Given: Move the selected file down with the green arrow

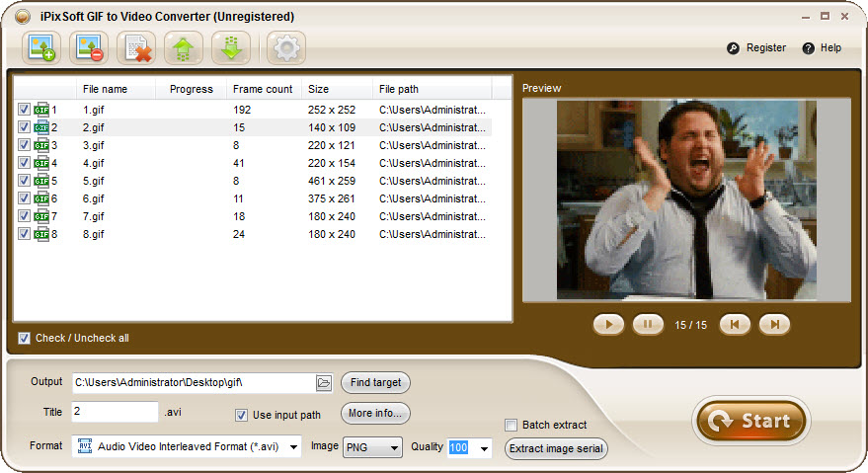Looking at the screenshot, I should (x=231, y=47).
